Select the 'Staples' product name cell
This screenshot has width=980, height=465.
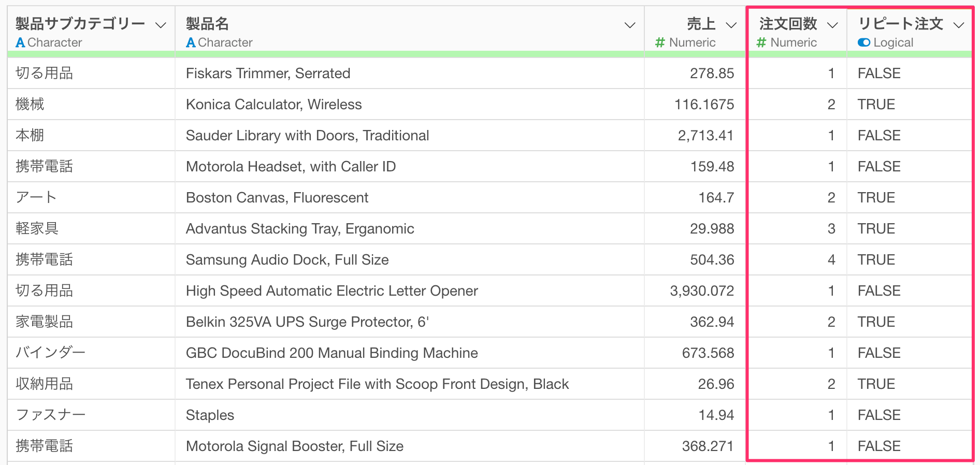point(410,415)
